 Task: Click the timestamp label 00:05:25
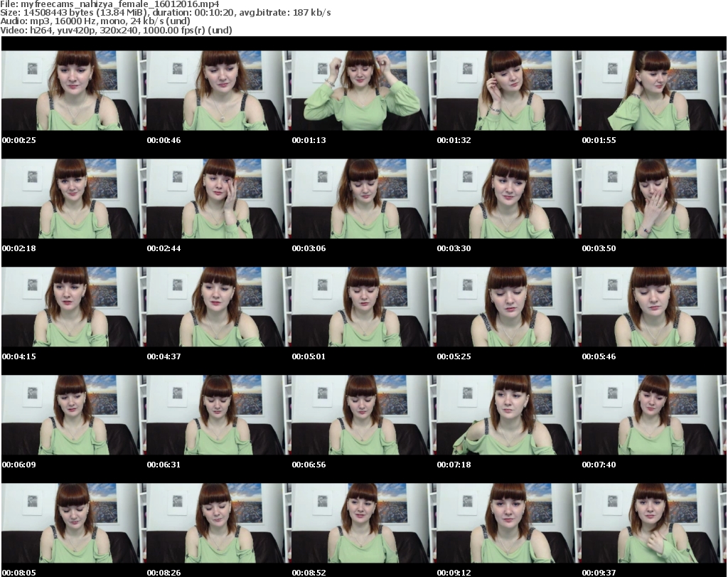(454, 356)
